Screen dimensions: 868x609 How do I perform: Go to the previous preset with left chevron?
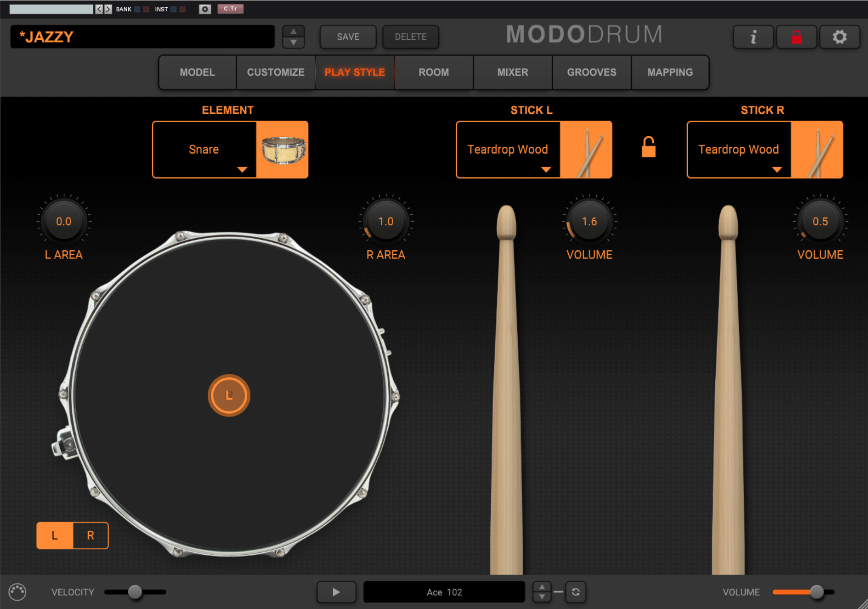click(99, 9)
